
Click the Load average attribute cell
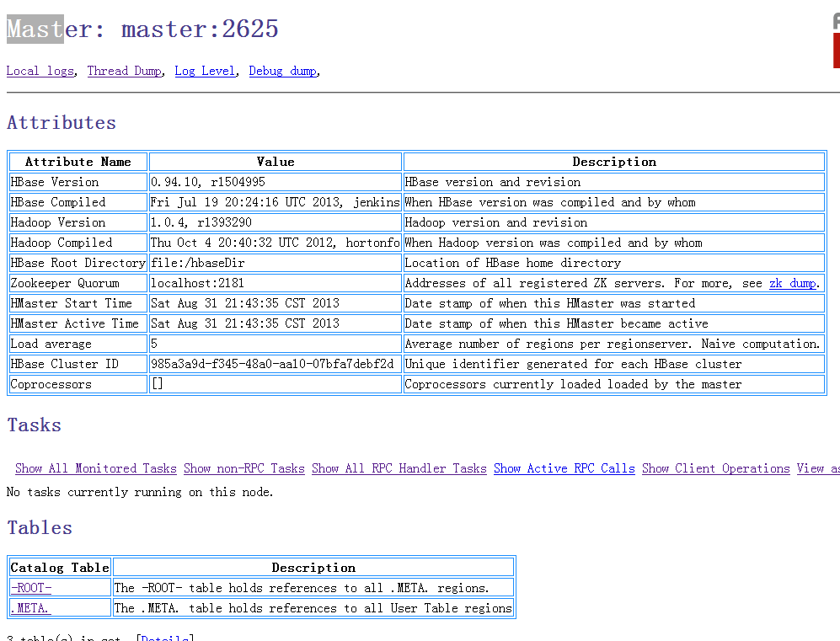point(78,345)
